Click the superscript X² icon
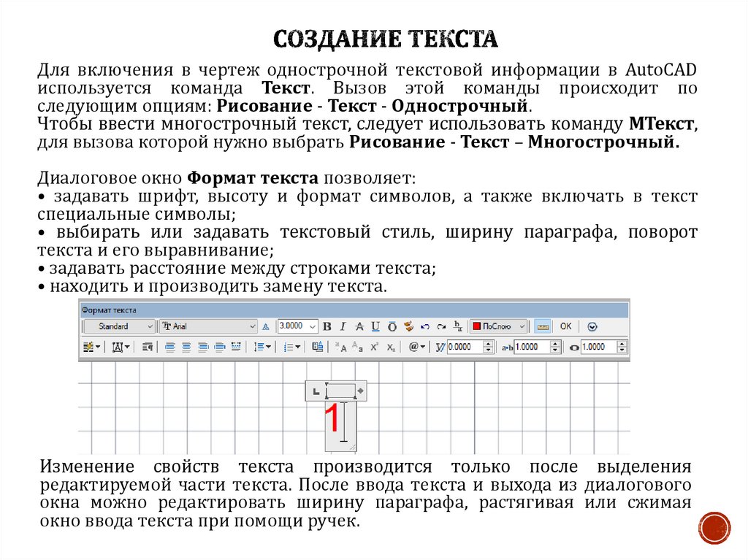The height and width of the screenshot is (560, 748). click(374, 348)
